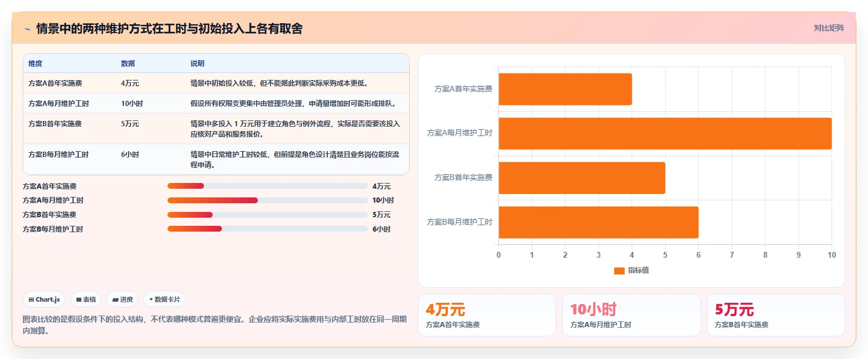Click description starting 情景中日常维护工时较低
Viewport: 868px width, 359px height.
tap(296, 159)
